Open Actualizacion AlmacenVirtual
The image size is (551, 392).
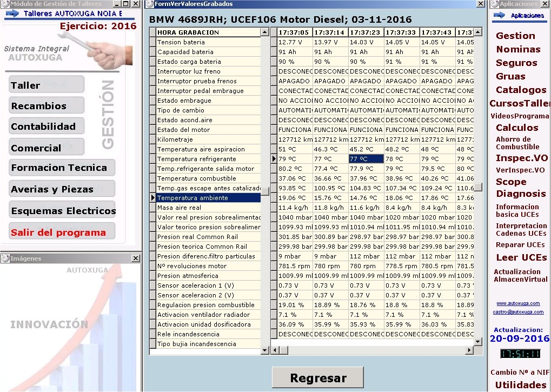tap(521, 275)
